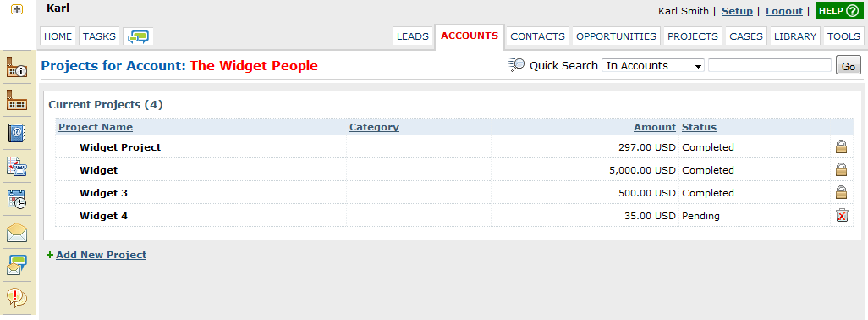Open the address book contacts sidebar icon
This screenshot has width=868, height=320.
coord(17,133)
